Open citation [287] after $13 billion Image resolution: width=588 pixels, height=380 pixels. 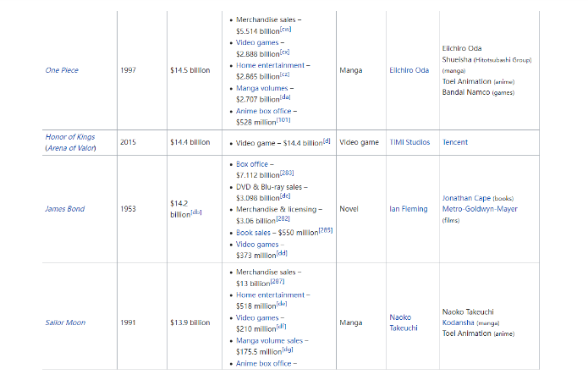278,281
